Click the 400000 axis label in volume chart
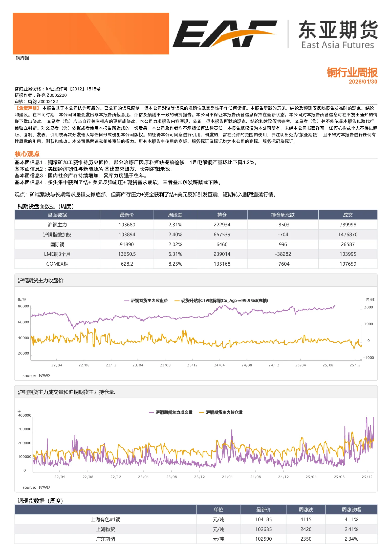The height and width of the screenshot is (550, 392). click(x=25, y=415)
